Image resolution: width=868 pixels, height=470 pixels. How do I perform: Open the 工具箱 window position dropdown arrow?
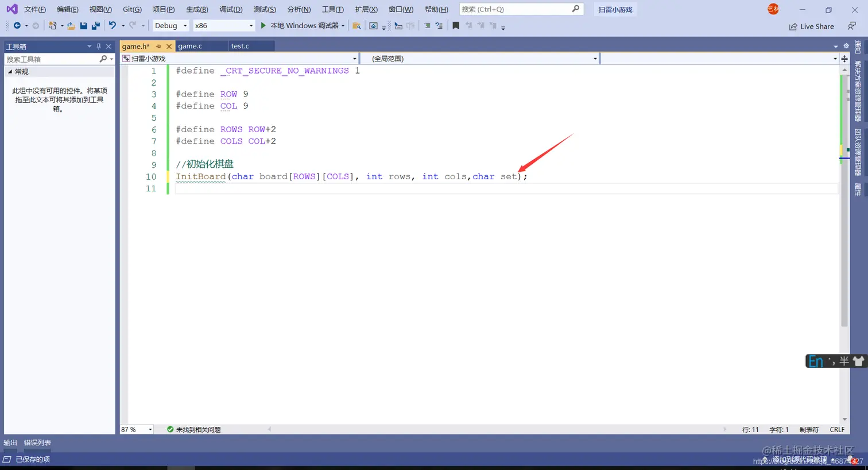tap(89, 47)
